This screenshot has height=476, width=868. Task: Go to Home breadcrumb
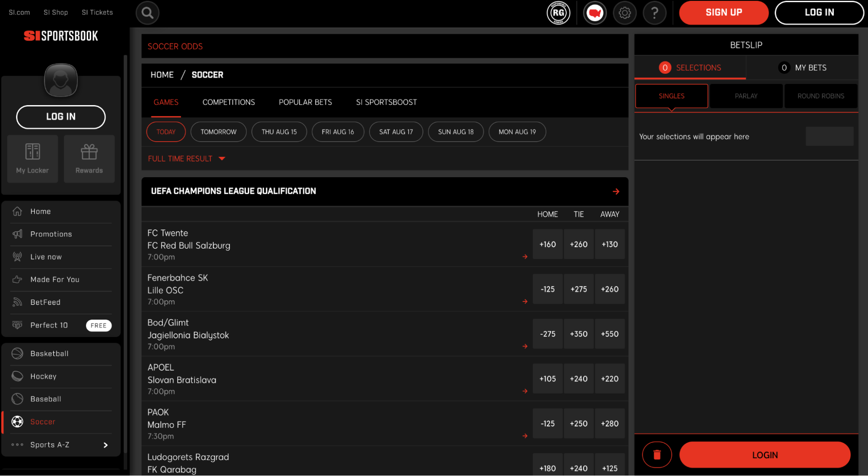pyautogui.click(x=162, y=75)
